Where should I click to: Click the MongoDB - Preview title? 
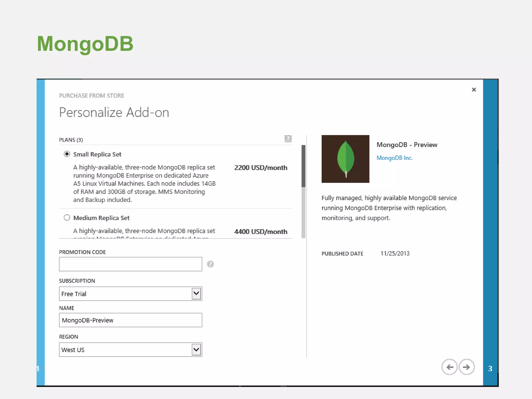407,145
